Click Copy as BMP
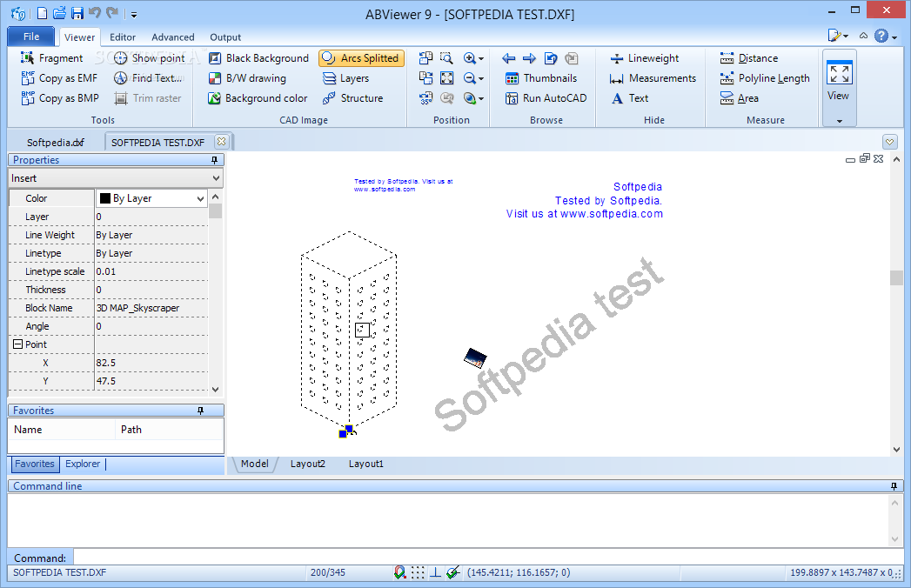This screenshot has width=911, height=588. pyautogui.click(x=60, y=98)
